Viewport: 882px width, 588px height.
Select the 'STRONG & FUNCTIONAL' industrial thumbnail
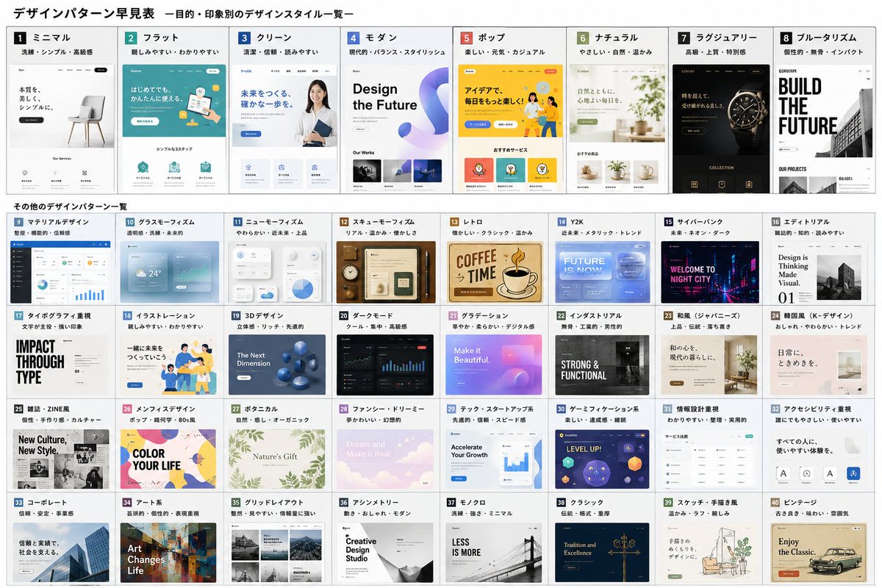point(602,365)
